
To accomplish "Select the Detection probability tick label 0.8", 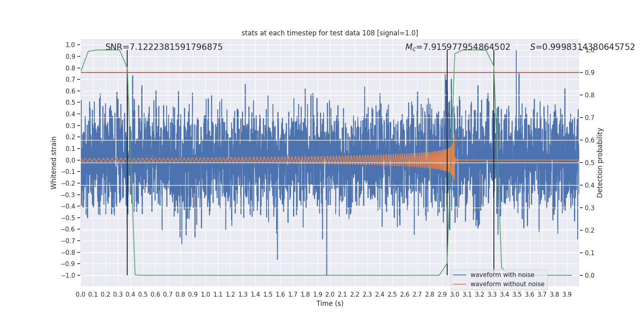I will tap(590, 95).
